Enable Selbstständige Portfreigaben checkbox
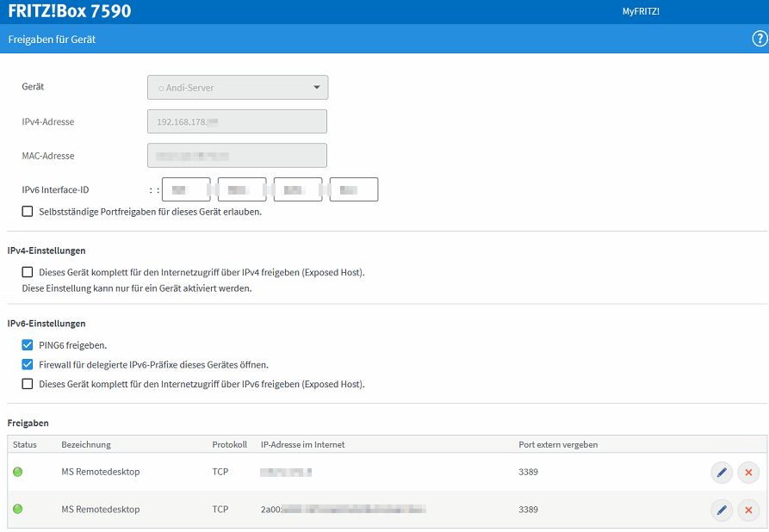 point(28,211)
